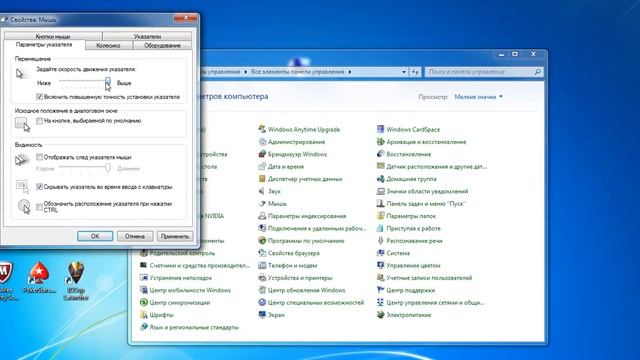The width and height of the screenshot is (640, 360).
Task: Open the Программы по умолчанию icon
Action: [x=262, y=240]
